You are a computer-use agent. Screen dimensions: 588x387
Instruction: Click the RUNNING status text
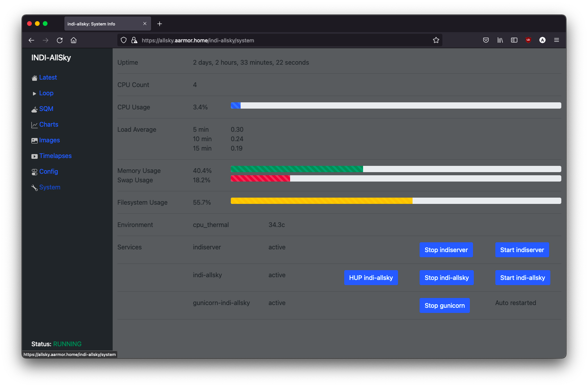[68, 344]
